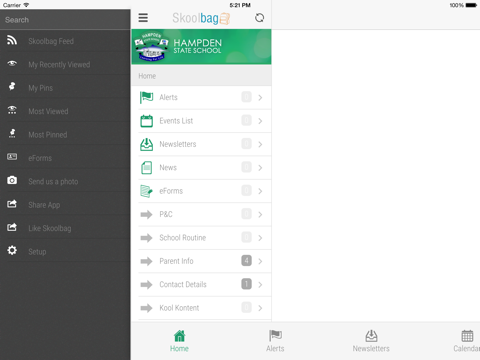Switch to the Alerts bottom tab
Viewport: 480px width, 360px height.
tap(275, 341)
